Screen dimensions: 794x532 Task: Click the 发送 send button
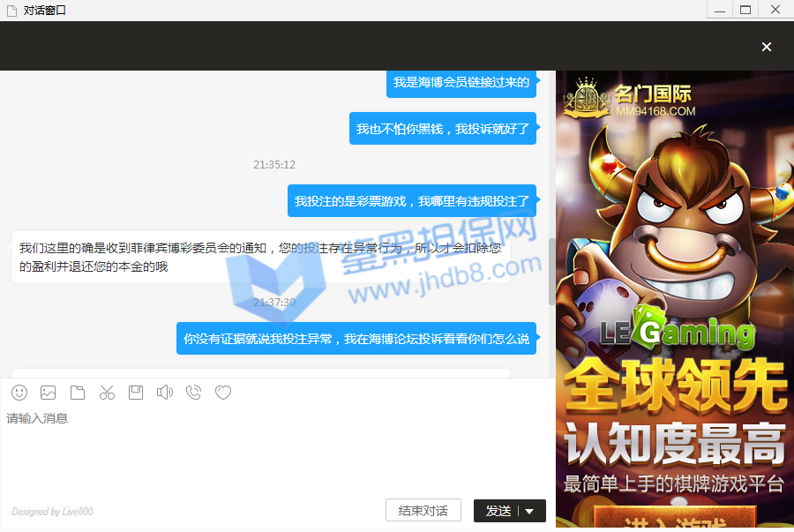click(498, 511)
